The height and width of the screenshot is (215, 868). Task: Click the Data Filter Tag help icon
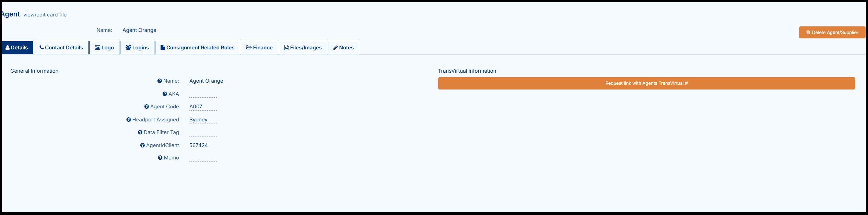click(x=140, y=132)
